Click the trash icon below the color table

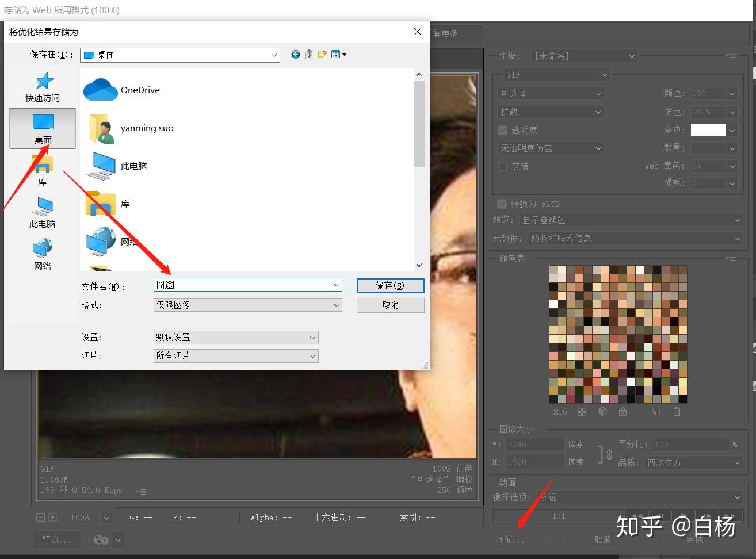coord(677,412)
